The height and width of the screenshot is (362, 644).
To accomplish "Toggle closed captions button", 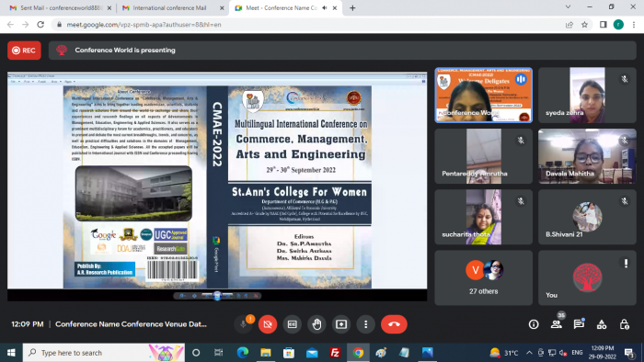I will pyautogui.click(x=292, y=324).
